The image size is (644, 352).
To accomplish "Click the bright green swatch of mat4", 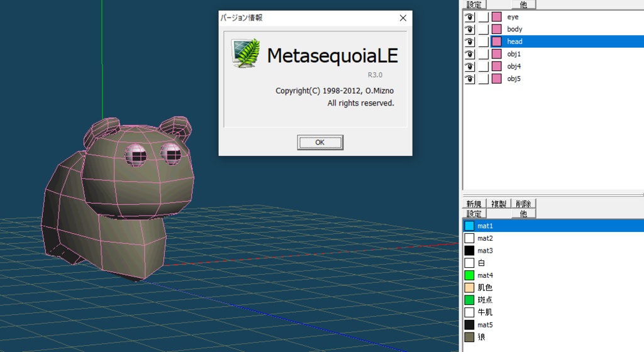I will point(469,275).
